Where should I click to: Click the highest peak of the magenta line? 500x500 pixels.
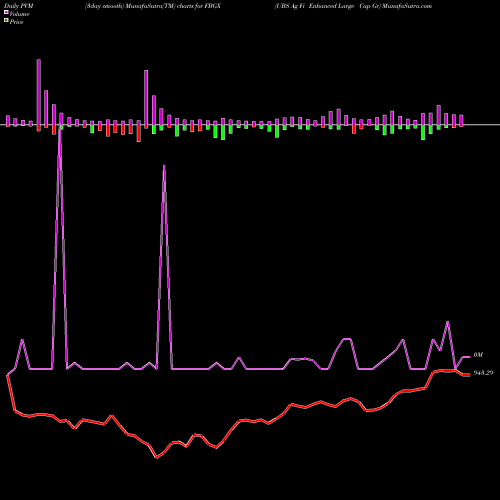60,125
